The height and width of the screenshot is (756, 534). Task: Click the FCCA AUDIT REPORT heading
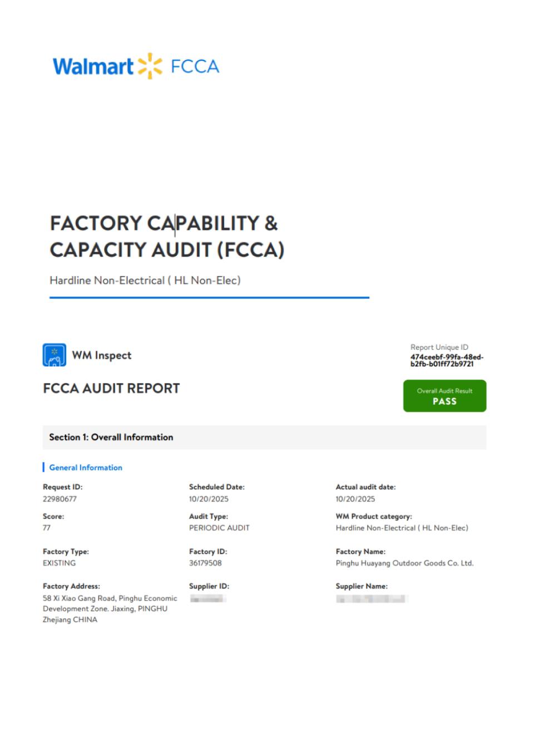(x=111, y=389)
